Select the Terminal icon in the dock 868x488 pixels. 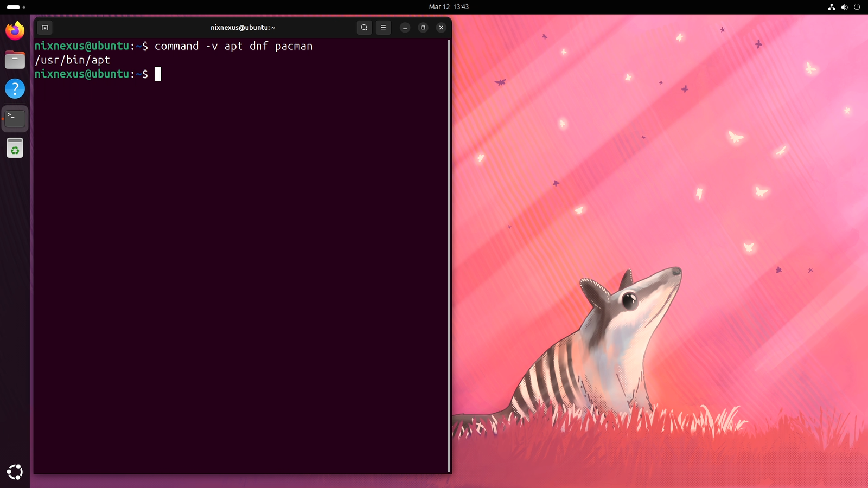tap(15, 118)
